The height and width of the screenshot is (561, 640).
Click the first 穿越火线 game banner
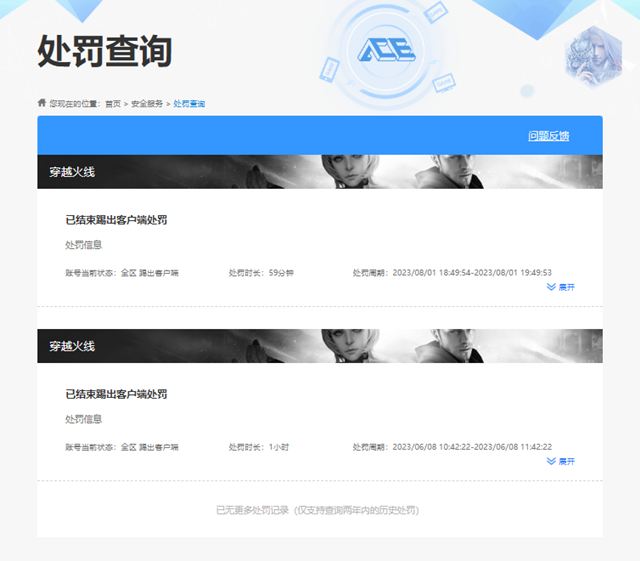[320, 172]
